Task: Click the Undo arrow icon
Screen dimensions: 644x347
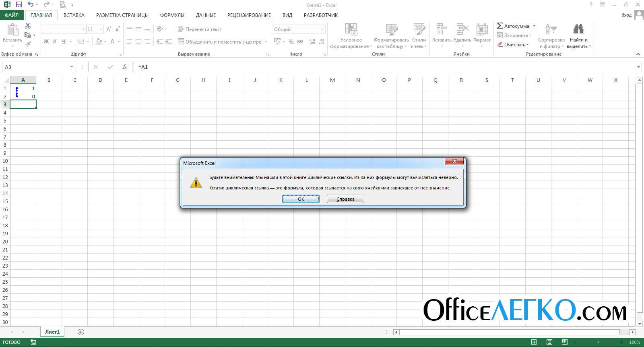Action: 31,4
